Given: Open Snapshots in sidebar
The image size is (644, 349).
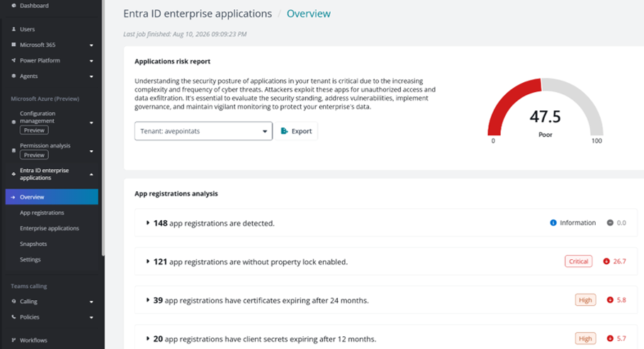Looking at the screenshot, I should coord(33,244).
